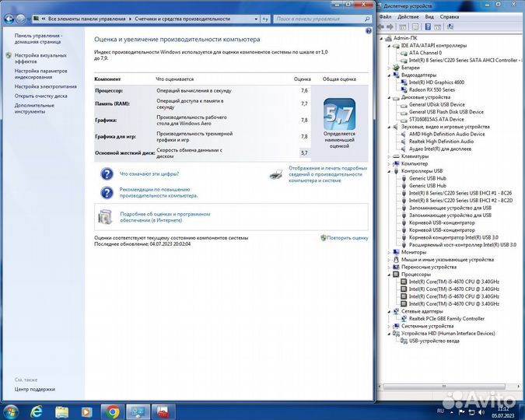Select 'General UDisk USB Device'
This screenshot has width=525, height=420.
[x=437, y=104]
